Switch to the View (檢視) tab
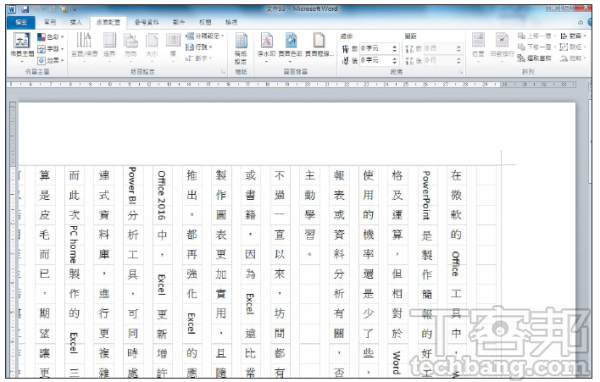This screenshot has height=382, width=600. [231, 22]
